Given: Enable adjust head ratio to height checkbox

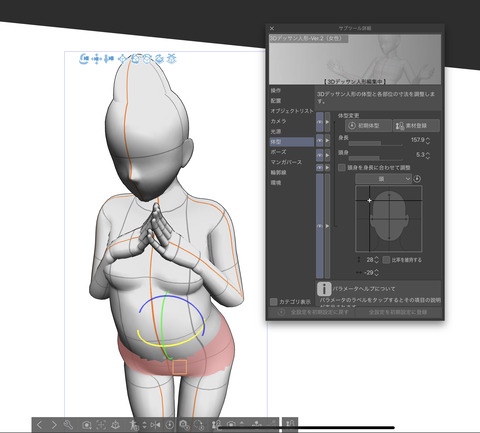Looking at the screenshot, I should point(342,168).
